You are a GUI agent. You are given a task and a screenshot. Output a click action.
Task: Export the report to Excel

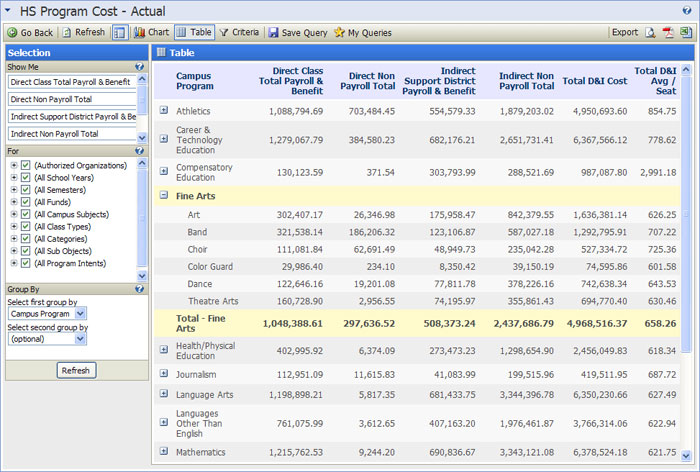point(686,33)
